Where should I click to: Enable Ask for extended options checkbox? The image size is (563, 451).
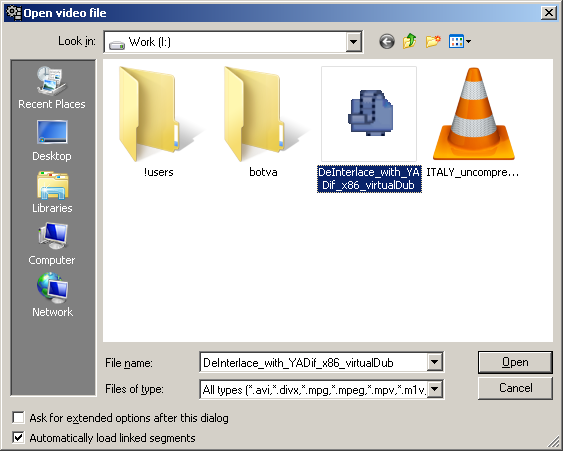click(18, 418)
